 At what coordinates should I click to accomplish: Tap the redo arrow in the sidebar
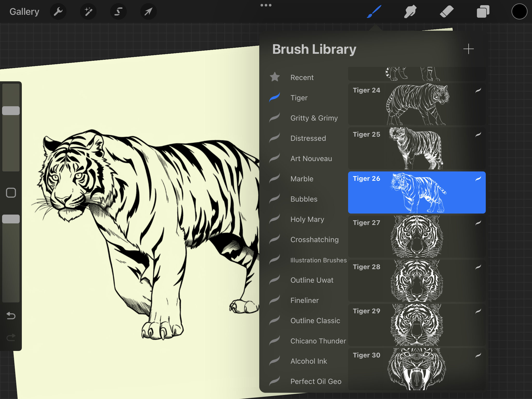pyautogui.click(x=10, y=338)
